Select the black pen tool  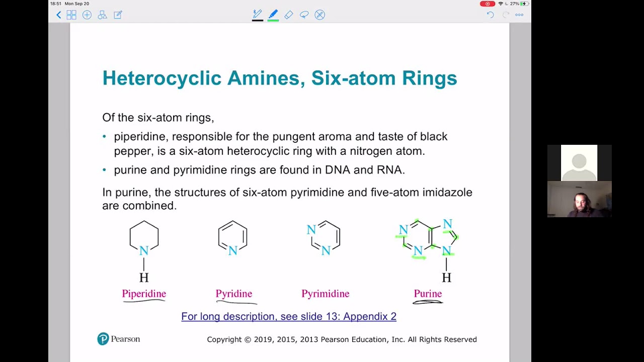(258, 15)
